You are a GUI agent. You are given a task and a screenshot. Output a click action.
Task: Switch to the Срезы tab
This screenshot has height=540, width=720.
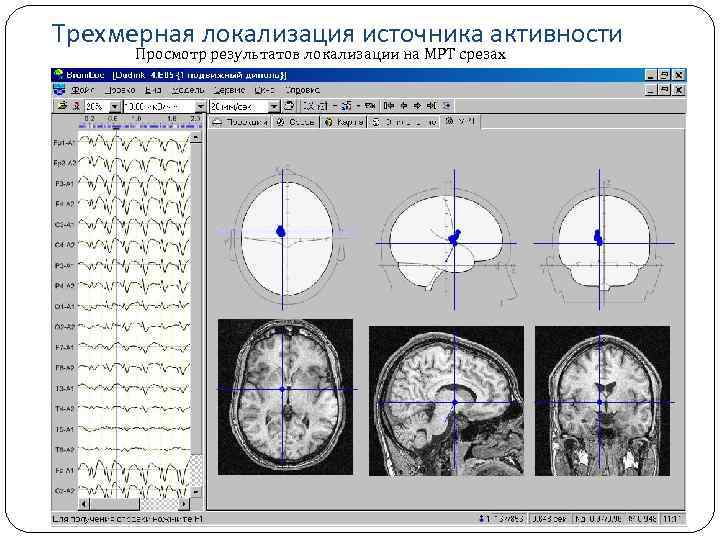coord(295,122)
